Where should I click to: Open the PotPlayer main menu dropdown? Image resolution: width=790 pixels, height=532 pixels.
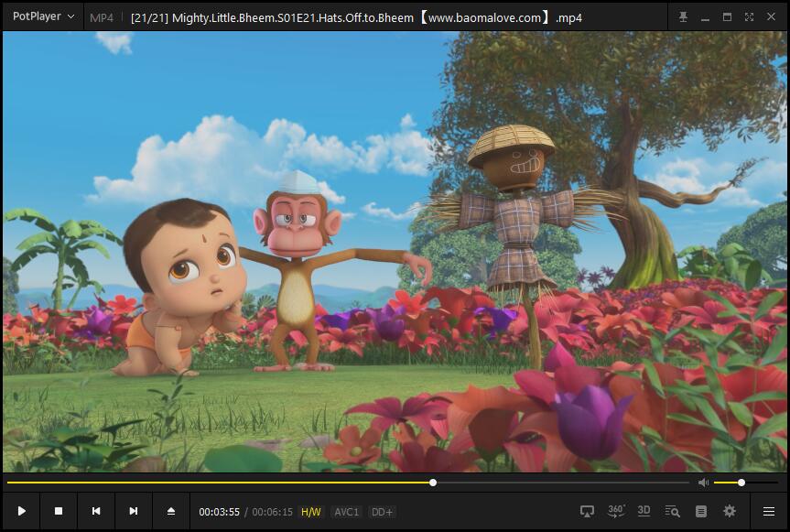click(43, 16)
